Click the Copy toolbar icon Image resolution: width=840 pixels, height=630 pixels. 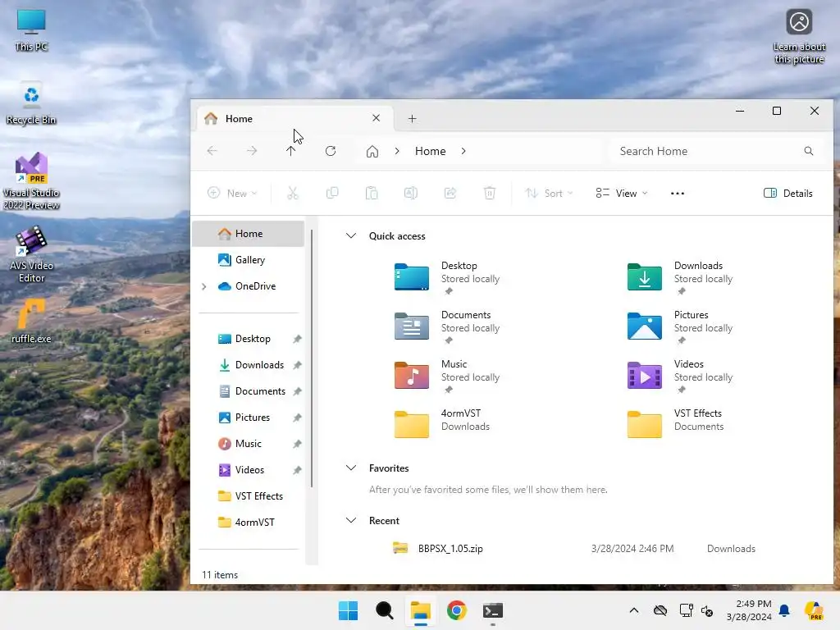tap(332, 193)
